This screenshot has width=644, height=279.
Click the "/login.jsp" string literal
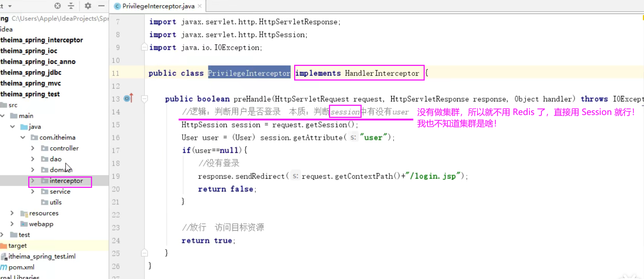coord(433,176)
